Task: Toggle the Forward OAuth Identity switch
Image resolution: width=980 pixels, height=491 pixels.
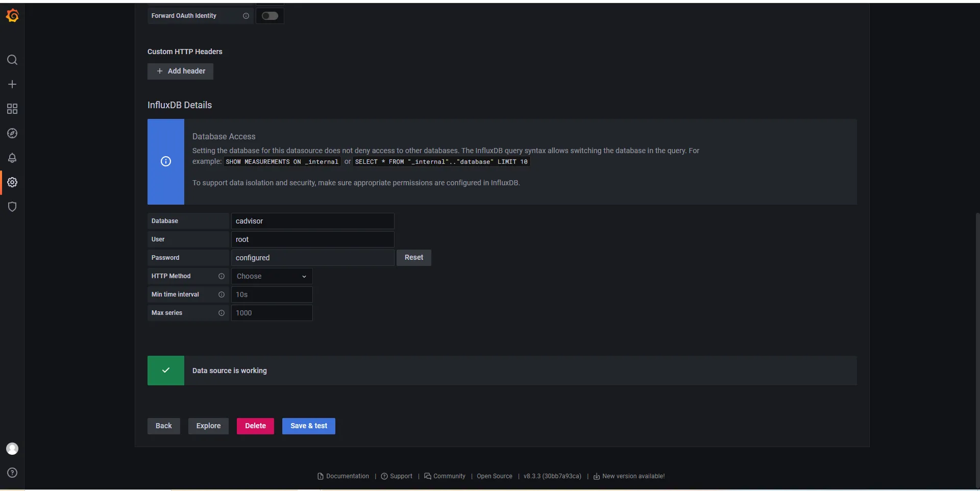Action: pyautogui.click(x=270, y=16)
